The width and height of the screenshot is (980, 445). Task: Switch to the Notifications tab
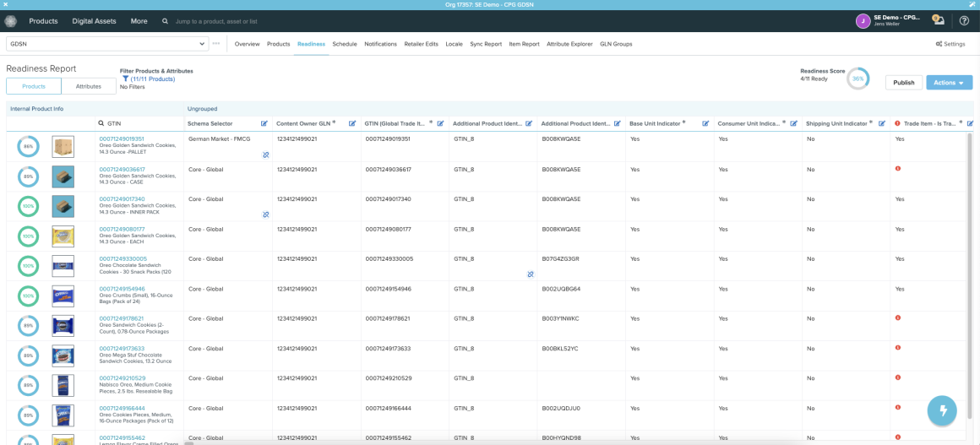click(x=381, y=45)
